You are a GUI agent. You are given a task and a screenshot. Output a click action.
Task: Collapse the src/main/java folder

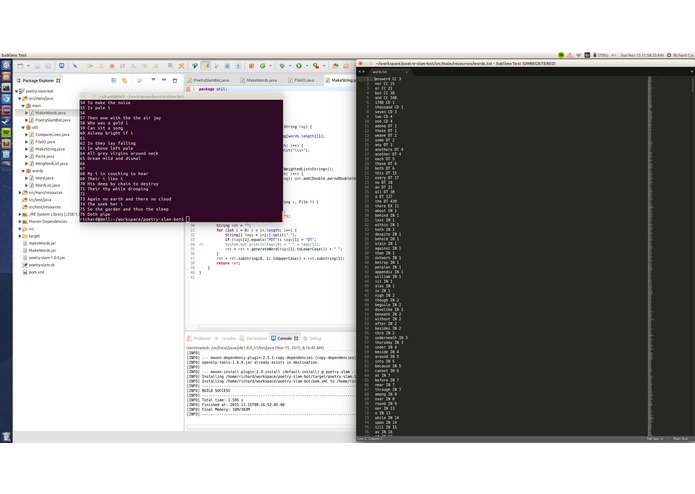pos(20,98)
